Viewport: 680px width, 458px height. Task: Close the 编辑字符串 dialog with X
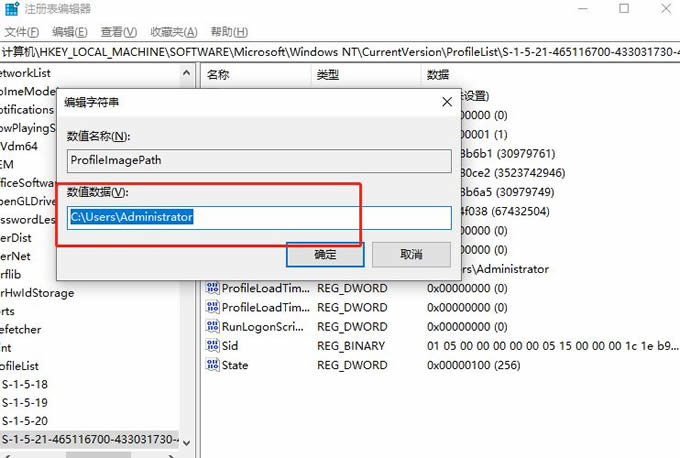(447, 102)
